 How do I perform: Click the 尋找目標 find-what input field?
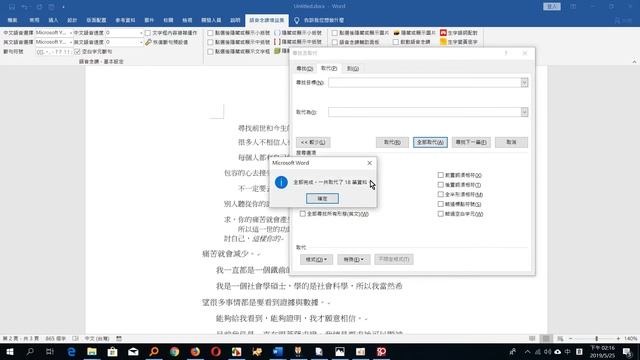[x=424, y=82]
